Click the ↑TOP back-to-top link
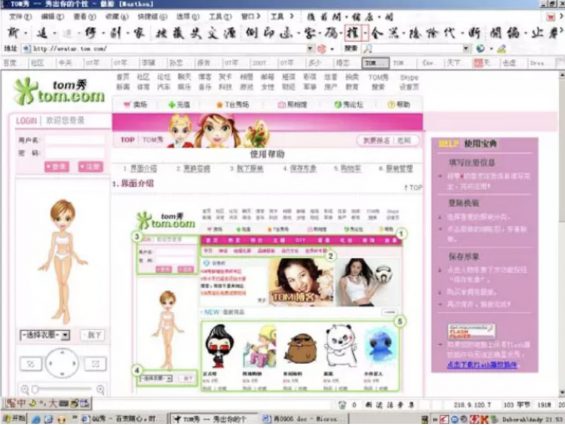 pyautogui.click(x=413, y=187)
